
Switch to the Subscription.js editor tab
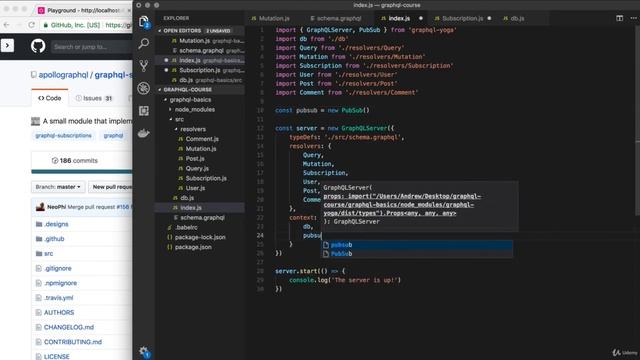coord(462,18)
